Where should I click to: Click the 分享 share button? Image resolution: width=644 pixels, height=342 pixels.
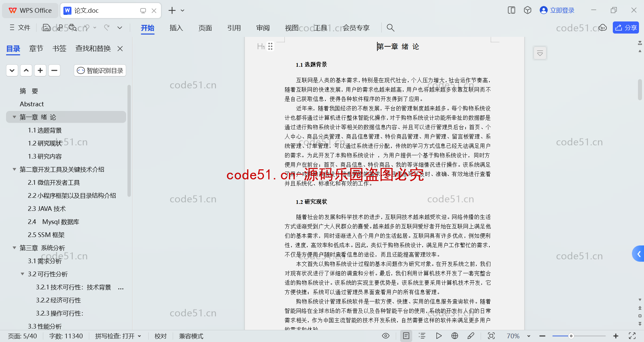pos(626,27)
